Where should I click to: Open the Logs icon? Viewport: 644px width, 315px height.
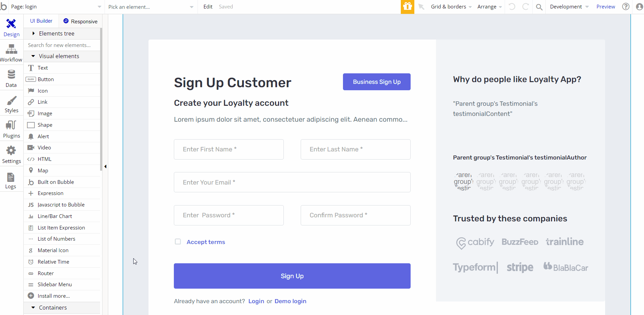pyautogui.click(x=11, y=177)
